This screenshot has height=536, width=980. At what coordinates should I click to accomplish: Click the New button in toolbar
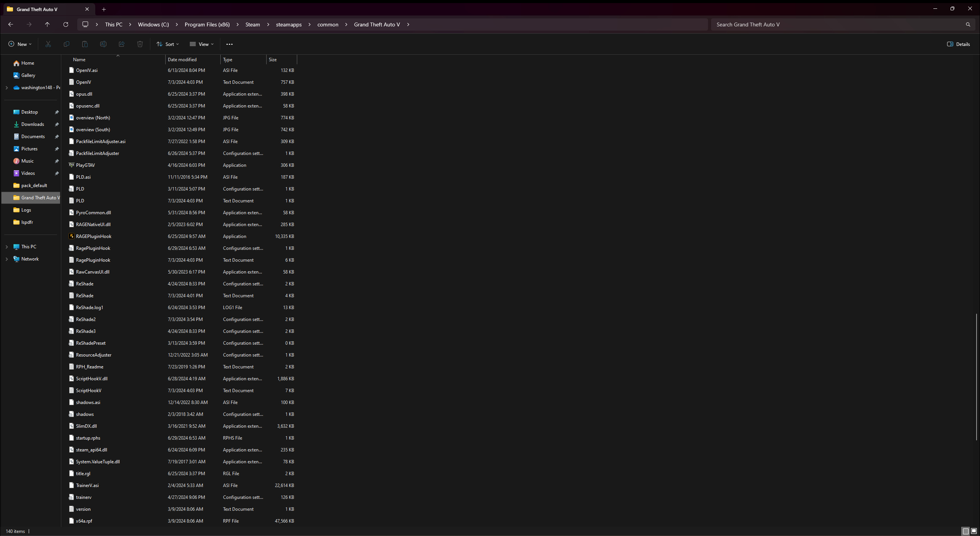click(20, 44)
